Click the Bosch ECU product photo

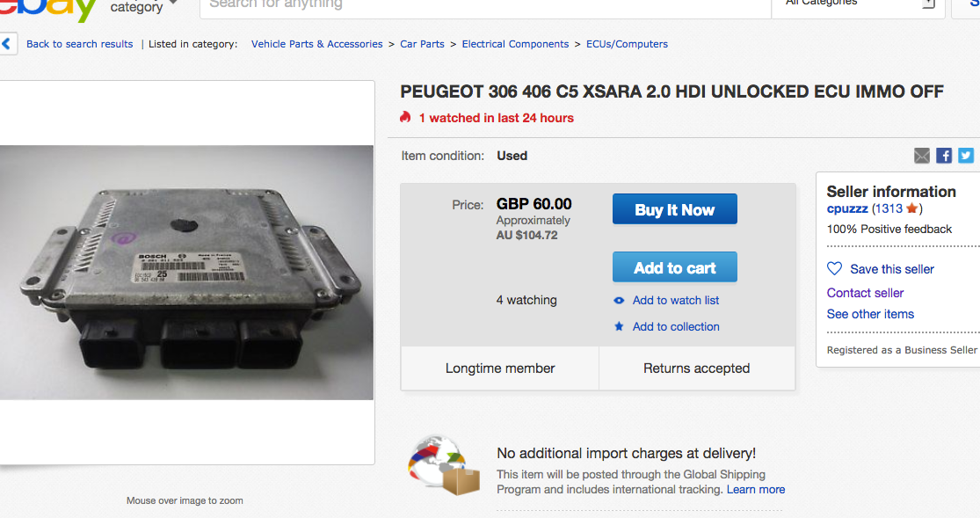point(186,273)
